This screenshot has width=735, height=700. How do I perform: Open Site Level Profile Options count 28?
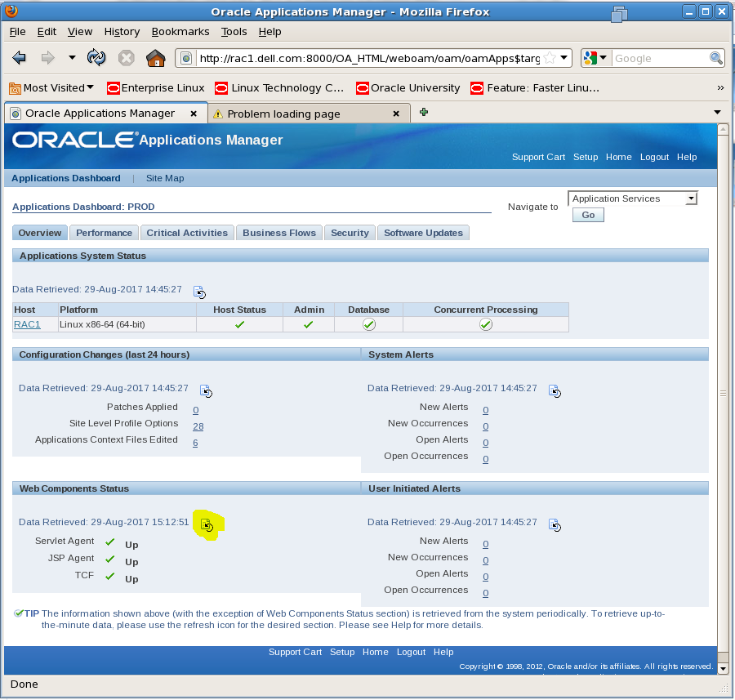coord(198,426)
